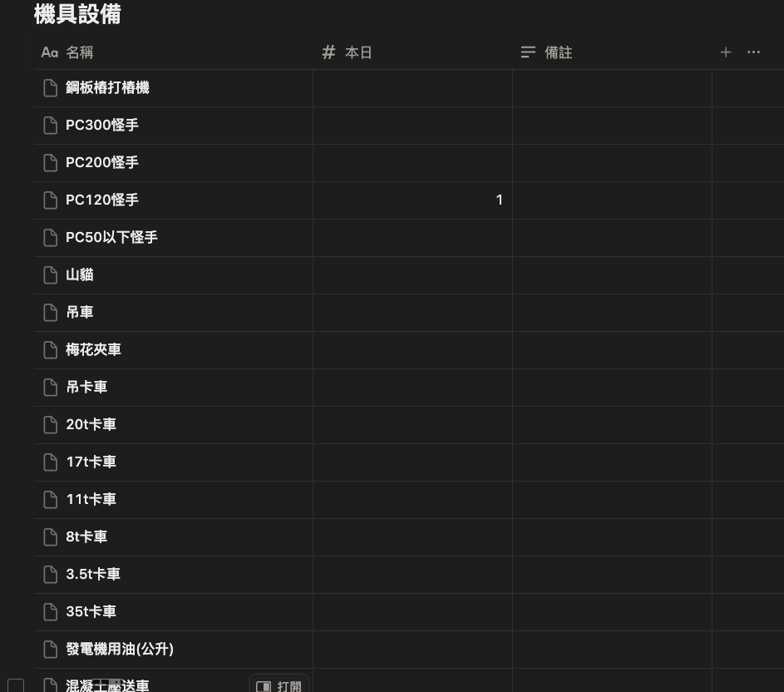Select the PC120怪手 row name
Viewport: 784px width, 692px height.
[x=102, y=200]
